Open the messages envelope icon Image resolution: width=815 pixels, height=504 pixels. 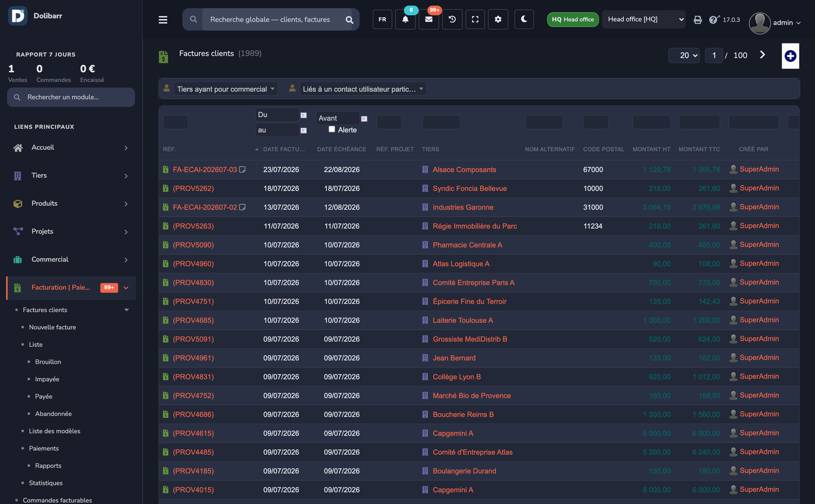point(429,19)
